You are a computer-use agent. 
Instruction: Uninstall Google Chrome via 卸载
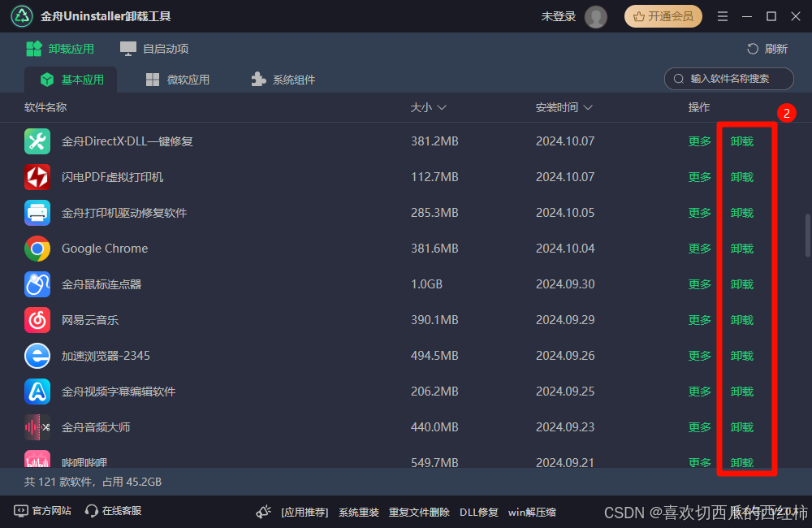[x=742, y=249]
